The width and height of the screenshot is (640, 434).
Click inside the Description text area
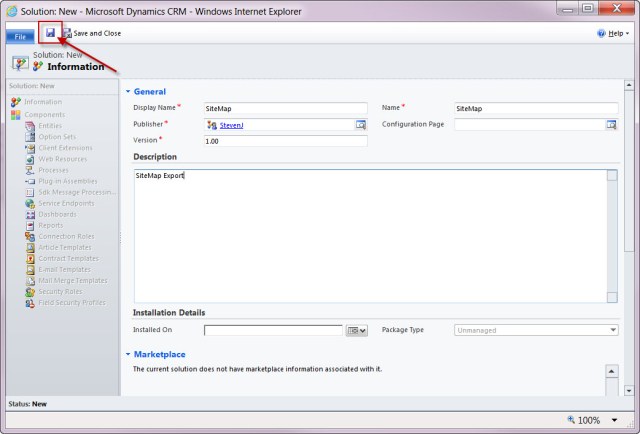(x=375, y=235)
